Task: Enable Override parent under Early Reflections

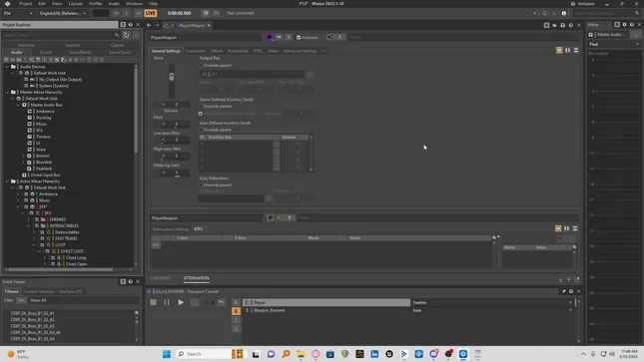Action: pos(201,185)
